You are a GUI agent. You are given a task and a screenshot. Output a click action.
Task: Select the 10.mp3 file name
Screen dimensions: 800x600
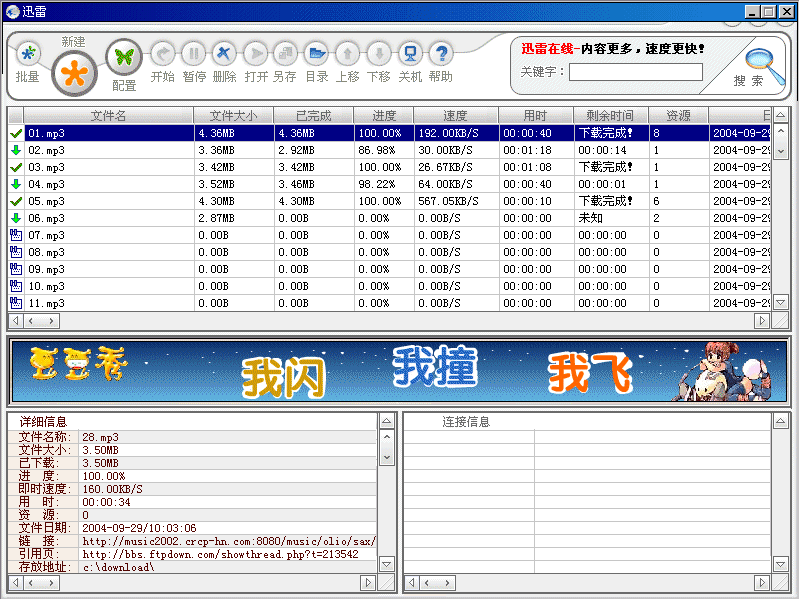point(46,286)
